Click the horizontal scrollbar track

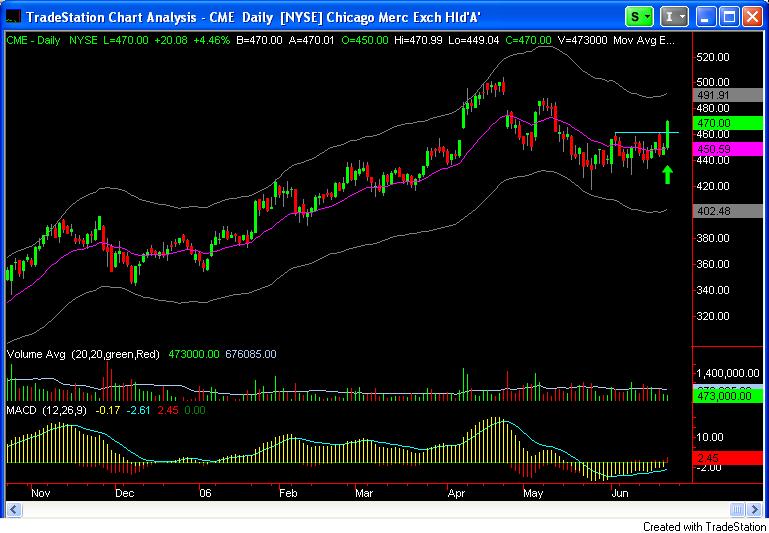375,509
